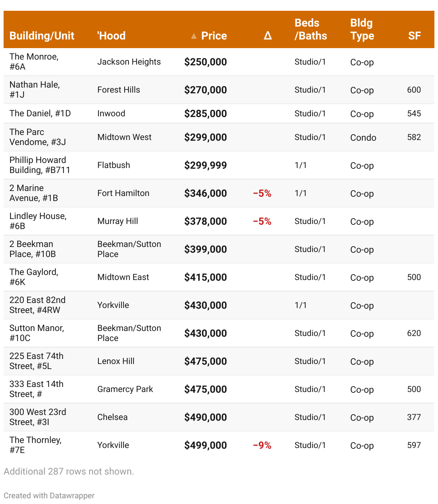The height and width of the screenshot is (504, 438).
Task: Select the Chelsea neighborhood cell
Action: [112, 417]
